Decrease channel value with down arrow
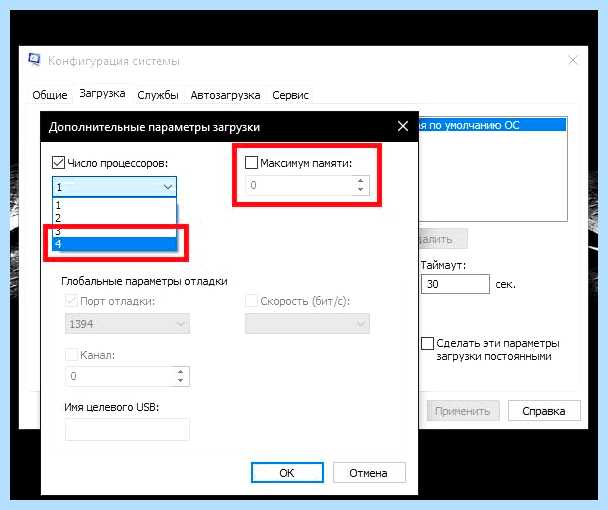Viewport: 608px width, 510px height. (180, 381)
